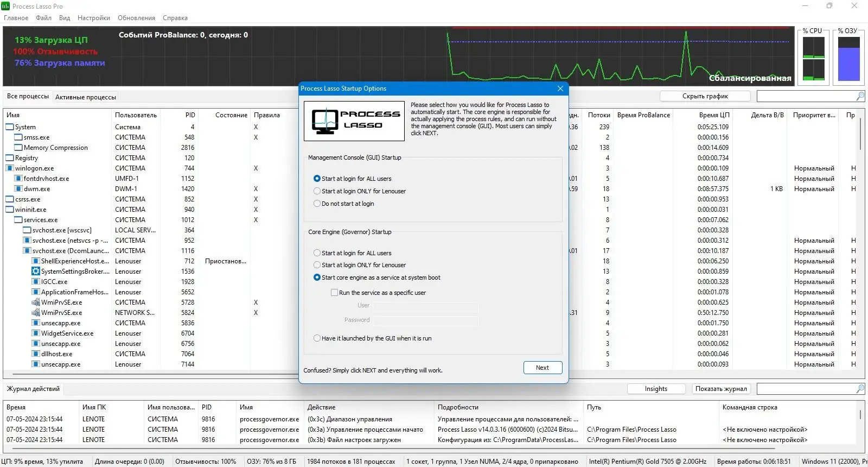Click the Process Lasso title bar app icon
This screenshot has width=868, height=467.
click(x=5, y=6)
